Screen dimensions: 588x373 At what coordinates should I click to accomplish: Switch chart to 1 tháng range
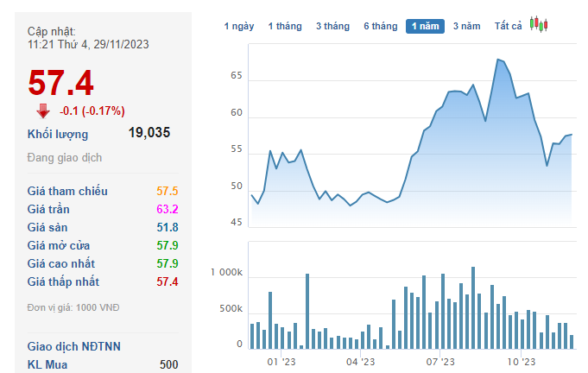(285, 27)
